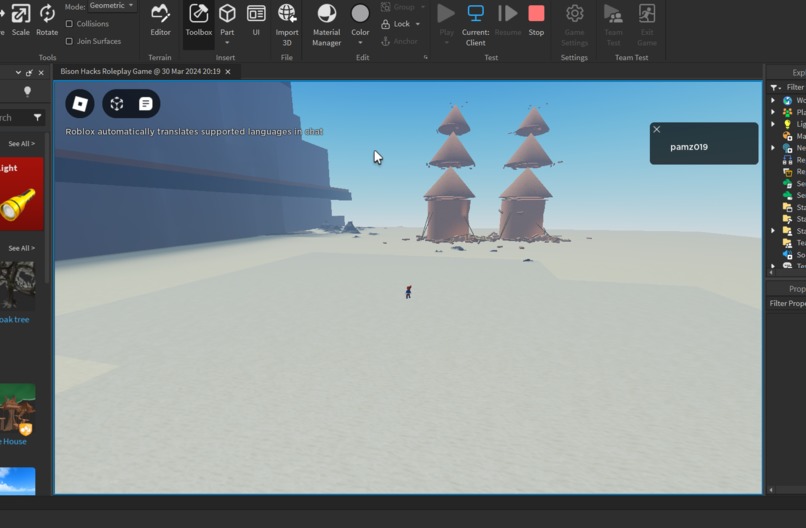Open the Terrain Editor
Viewport: 806px width, 528px height.
coord(160,20)
